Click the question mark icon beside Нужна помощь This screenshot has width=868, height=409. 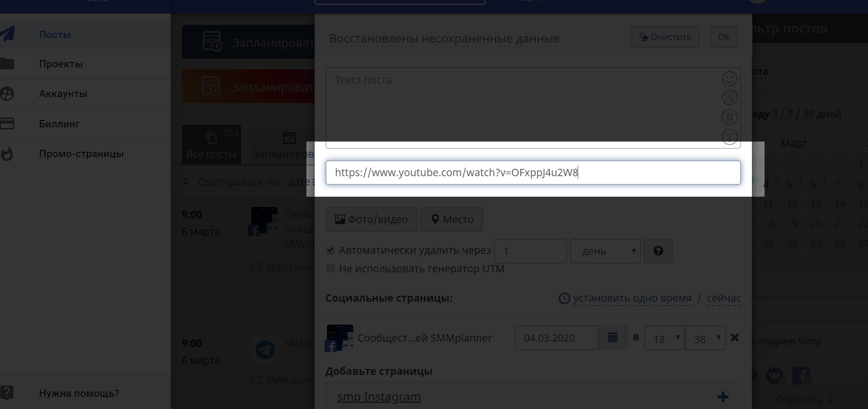pyautogui.click(x=7, y=393)
